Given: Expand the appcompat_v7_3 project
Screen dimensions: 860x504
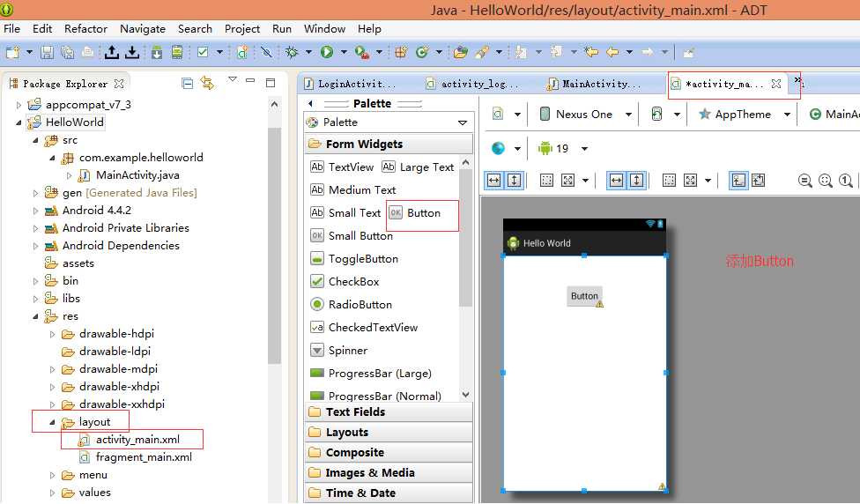Looking at the screenshot, I should [19, 105].
